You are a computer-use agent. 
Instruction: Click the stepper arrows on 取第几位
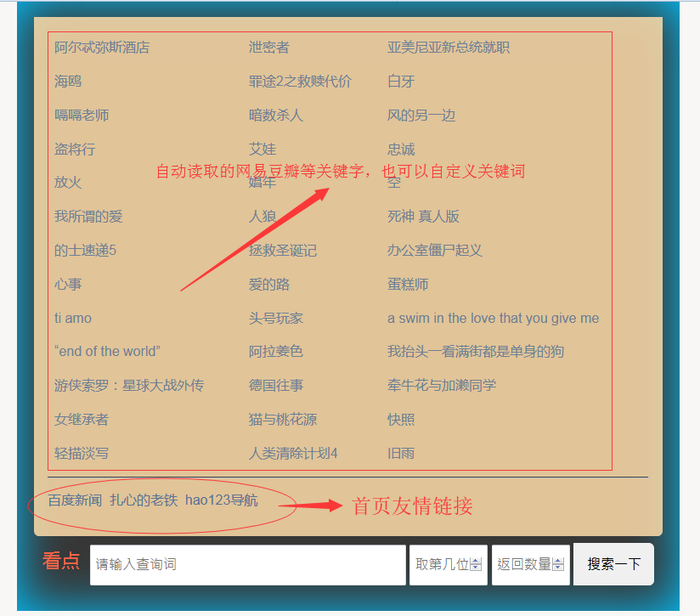click(476, 565)
